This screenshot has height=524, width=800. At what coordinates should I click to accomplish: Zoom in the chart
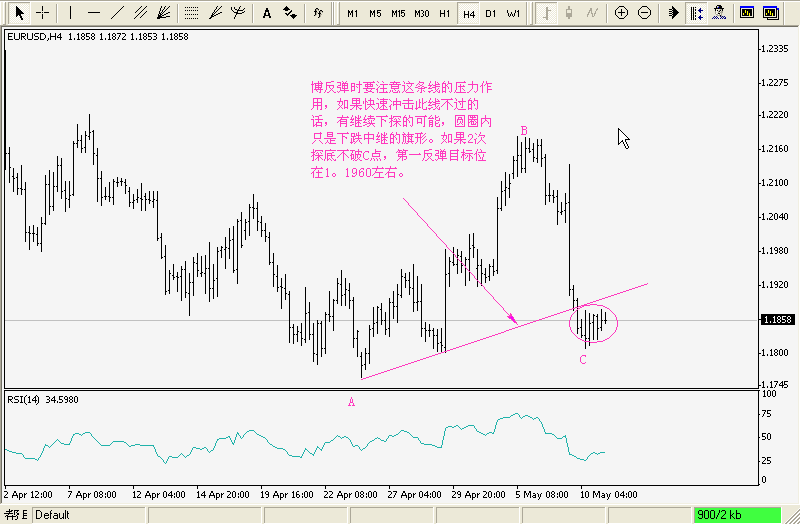(621, 13)
